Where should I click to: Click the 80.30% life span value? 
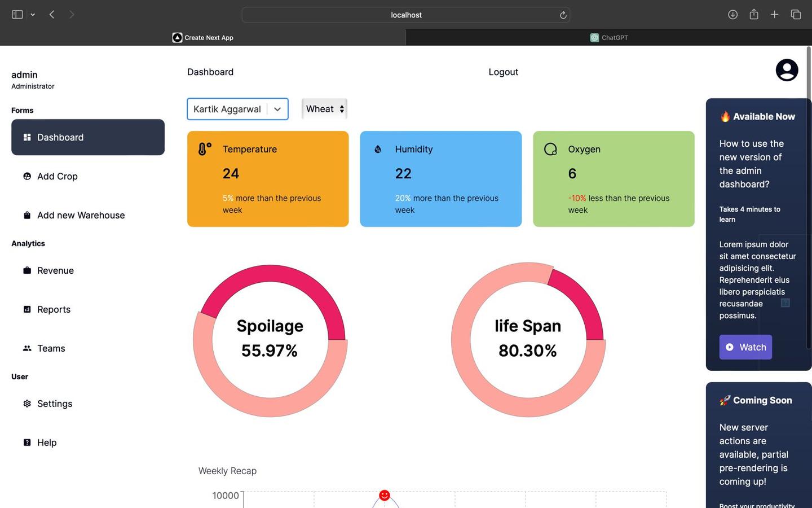528,351
